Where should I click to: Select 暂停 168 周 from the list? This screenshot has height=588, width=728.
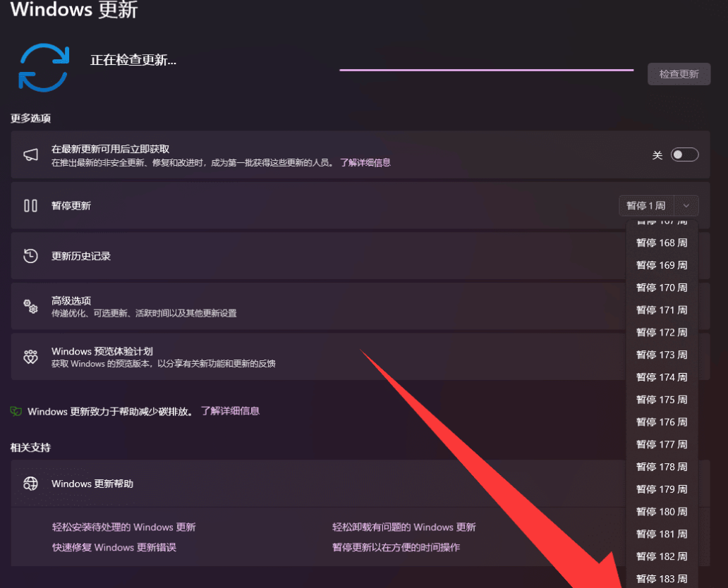pyautogui.click(x=662, y=243)
